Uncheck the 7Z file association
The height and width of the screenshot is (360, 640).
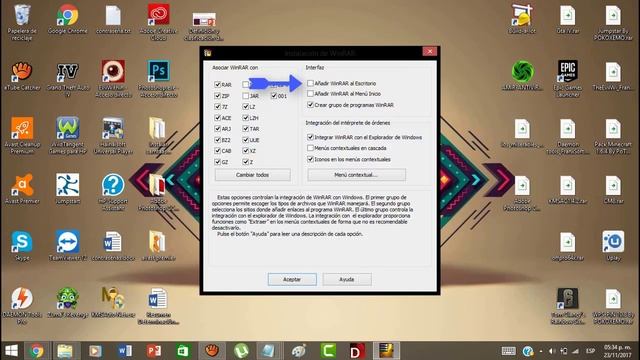(217, 107)
